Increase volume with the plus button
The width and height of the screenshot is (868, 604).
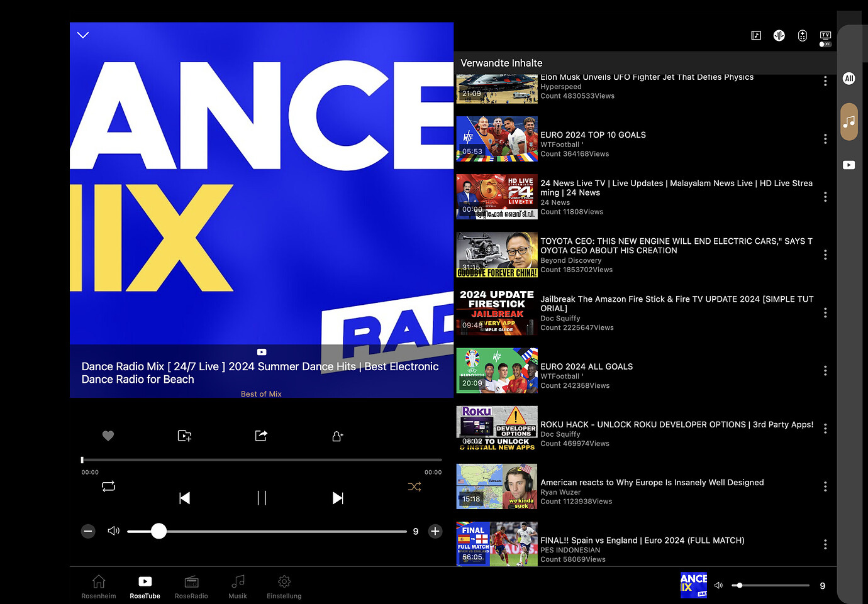[435, 531]
